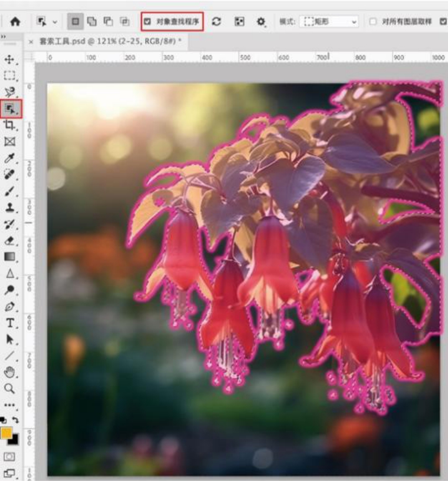Select the Object Selection tool

(x=10, y=108)
